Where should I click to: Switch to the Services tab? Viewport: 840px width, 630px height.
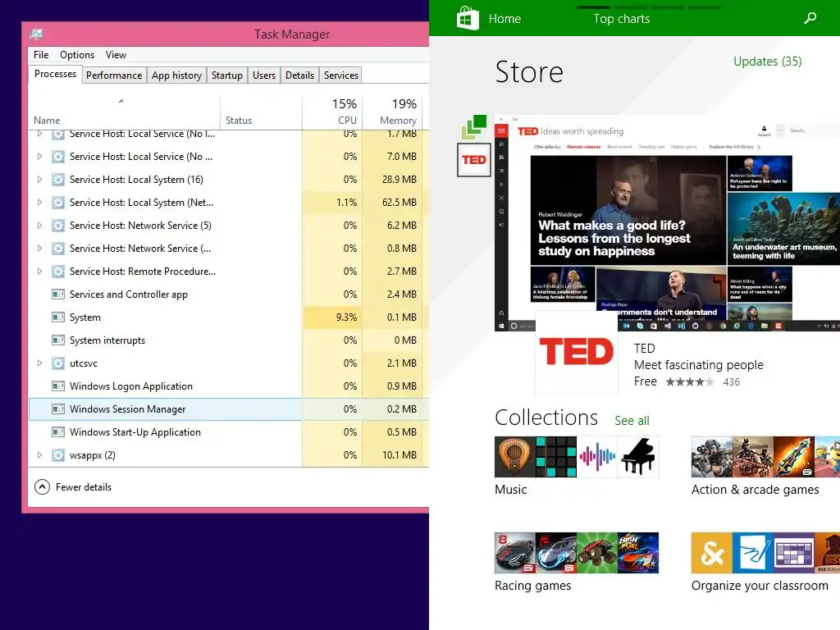[341, 75]
